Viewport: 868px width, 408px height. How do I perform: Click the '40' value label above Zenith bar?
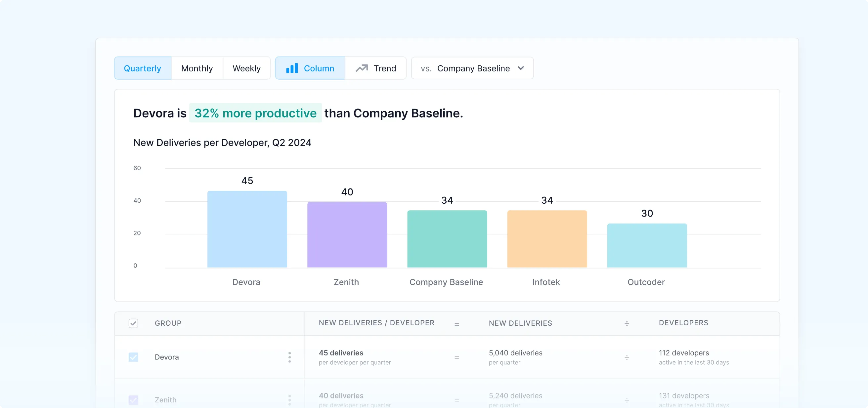pyautogui.click(x=347, y=192)
